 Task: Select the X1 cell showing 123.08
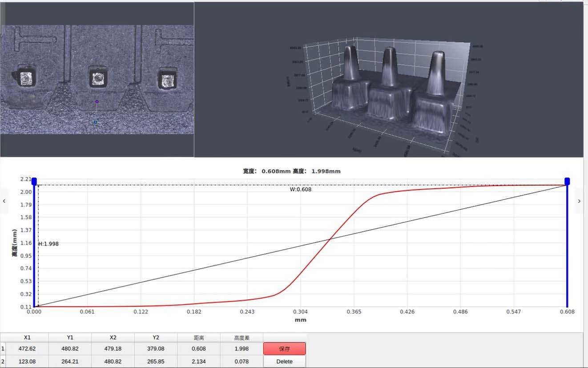[x=27, y=361]
